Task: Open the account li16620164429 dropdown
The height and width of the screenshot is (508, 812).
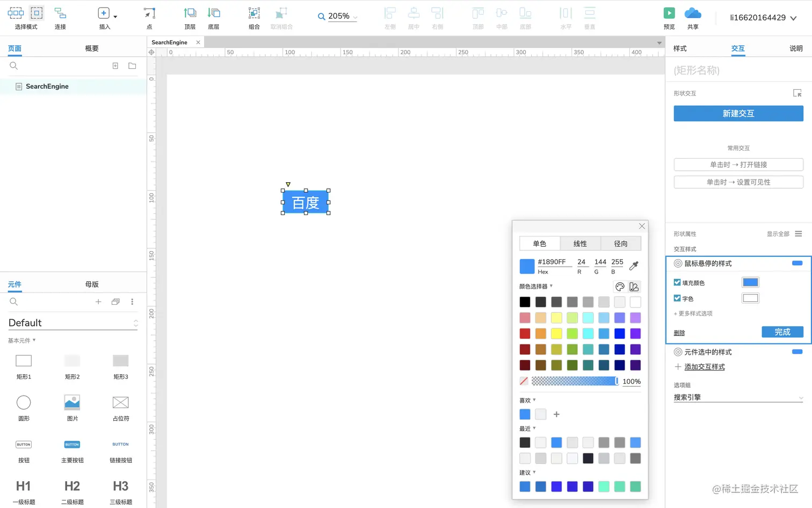Action: point(763,18)
